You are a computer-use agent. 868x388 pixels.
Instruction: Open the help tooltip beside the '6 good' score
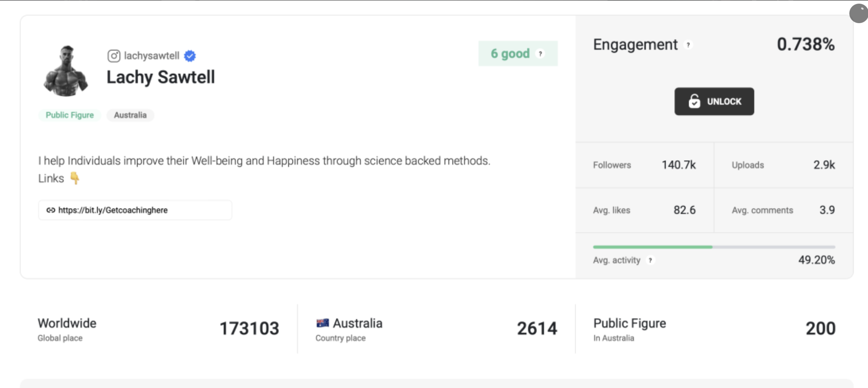point(539,53)
